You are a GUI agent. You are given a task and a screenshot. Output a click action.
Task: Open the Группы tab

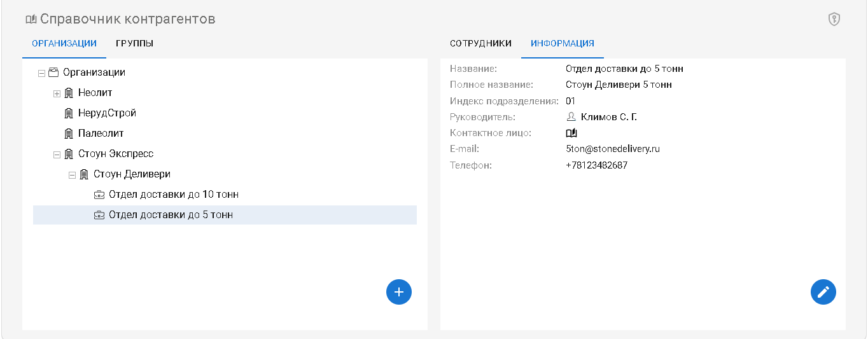(134, 43)
